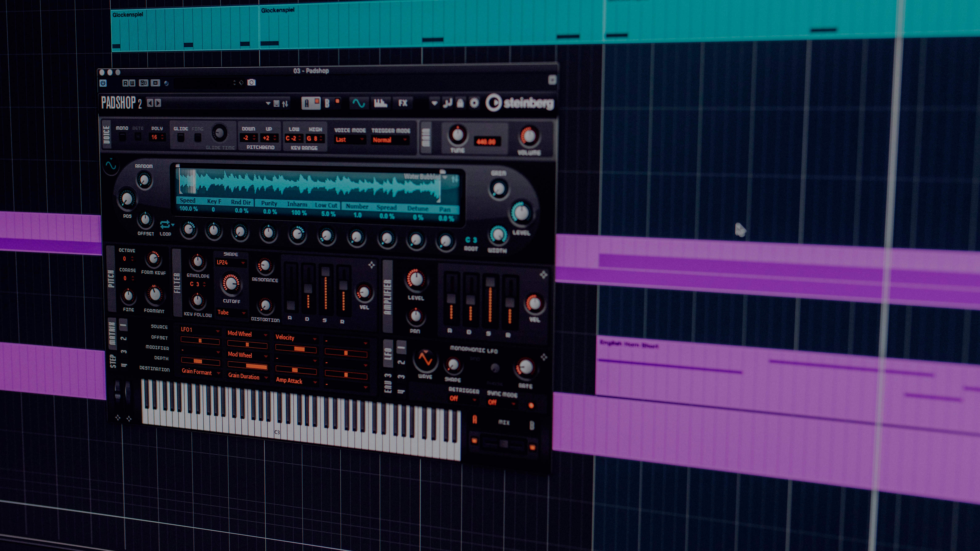Viewport: 980px width, 551px height.
Task: Open the oscillator sine-wave page
Action: 358,103
